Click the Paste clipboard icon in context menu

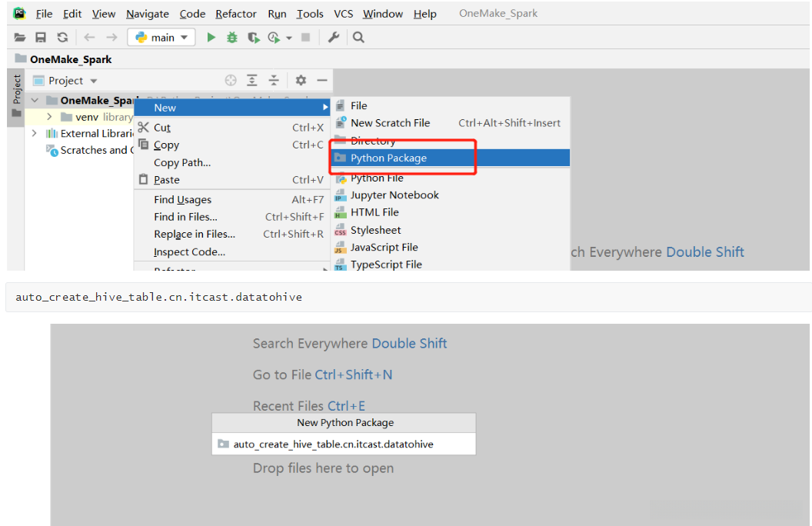[144, 179]
